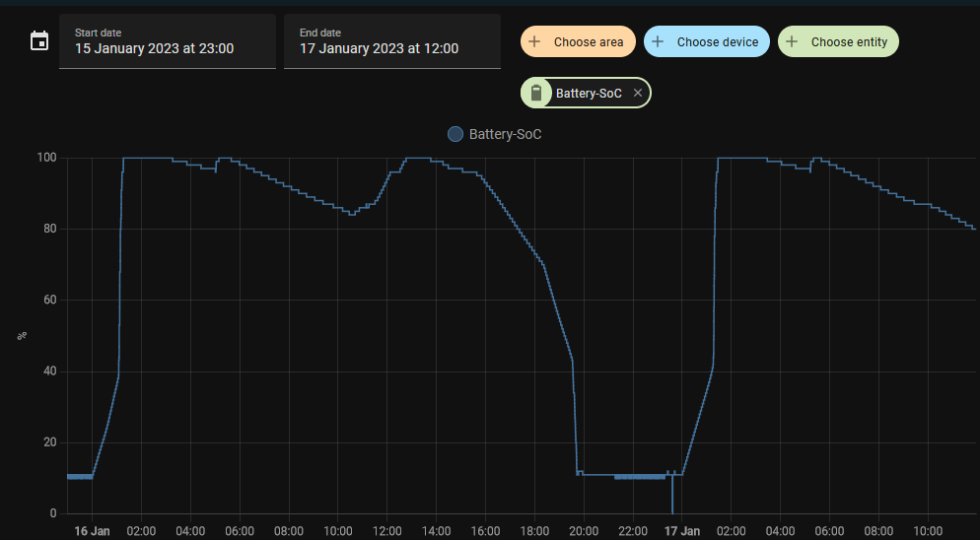
Task: Click the plus icon on Choose device
Action: pyautogui.click(x=658, y=42)
